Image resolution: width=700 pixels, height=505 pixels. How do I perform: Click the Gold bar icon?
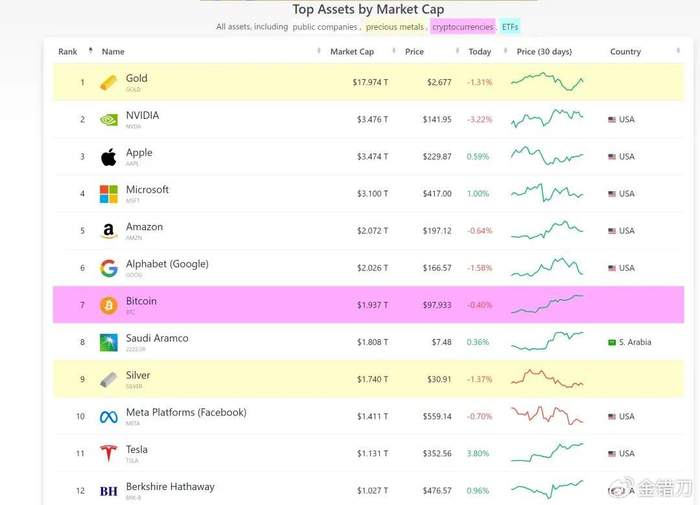[108, 83]
